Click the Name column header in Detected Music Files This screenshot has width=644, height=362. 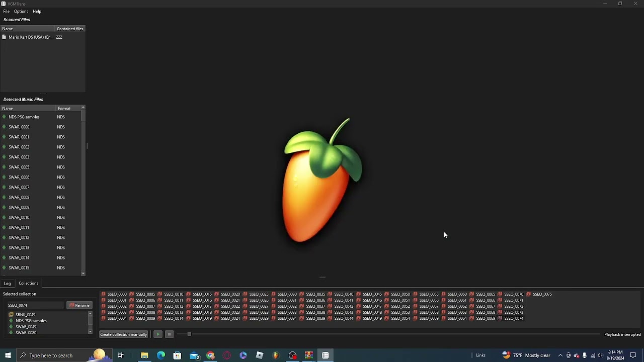pyautogui.click(x=28, y=109)
